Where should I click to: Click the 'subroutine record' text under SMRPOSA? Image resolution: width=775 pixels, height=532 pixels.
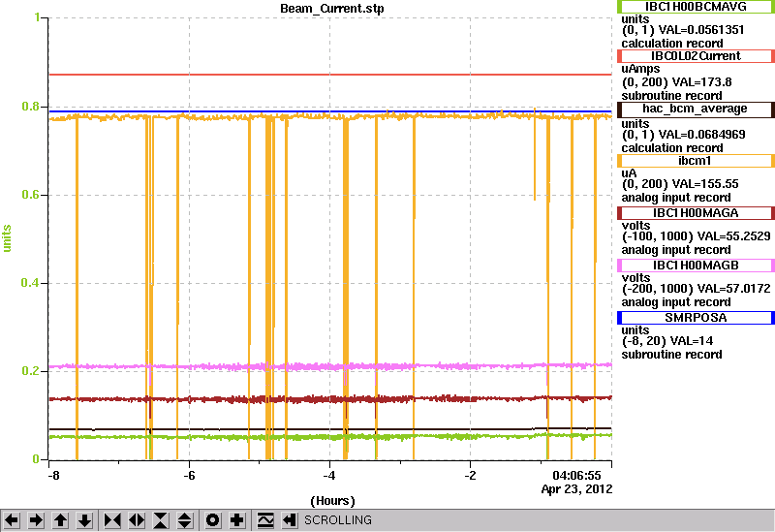click(x=671, y=355)
